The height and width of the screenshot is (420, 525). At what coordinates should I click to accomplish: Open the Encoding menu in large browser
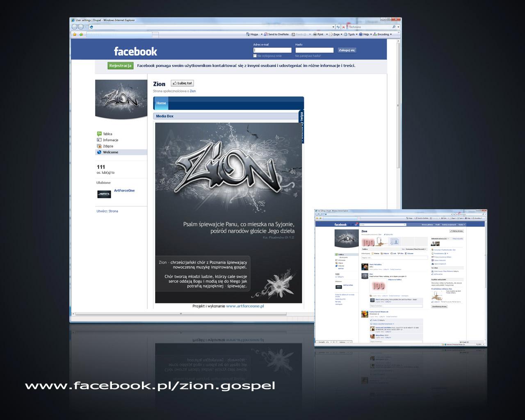click(x=382, y=34)
